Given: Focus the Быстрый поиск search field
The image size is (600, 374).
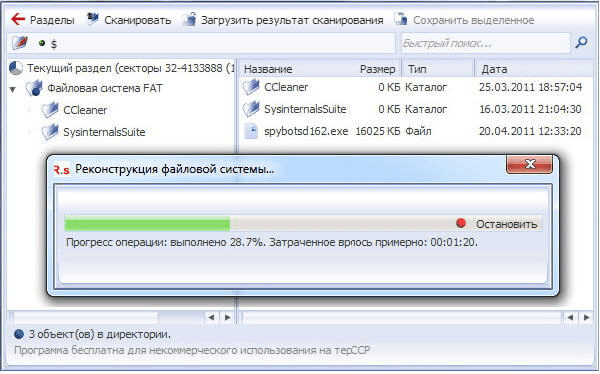Looking at the screenshot, I should 485,43.
